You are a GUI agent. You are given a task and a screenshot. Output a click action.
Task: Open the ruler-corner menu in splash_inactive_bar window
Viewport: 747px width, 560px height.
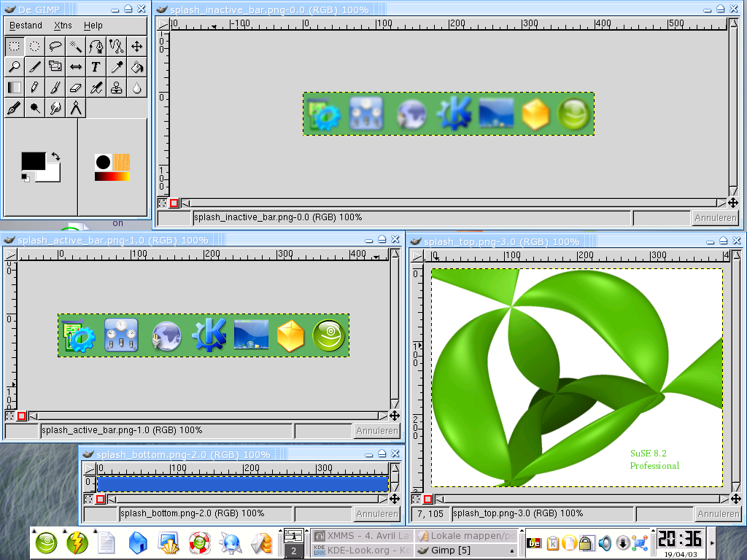(x=163, y=24)
